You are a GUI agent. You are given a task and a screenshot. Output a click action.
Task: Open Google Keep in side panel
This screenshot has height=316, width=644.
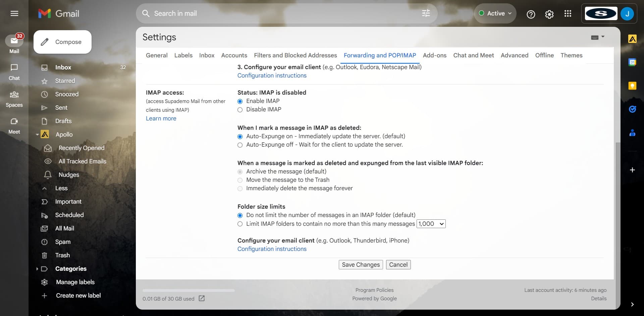click(x=632, y=86)
